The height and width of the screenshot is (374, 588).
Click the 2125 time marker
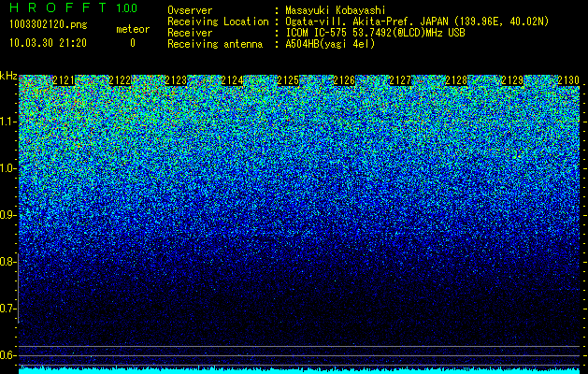[288, 80]
